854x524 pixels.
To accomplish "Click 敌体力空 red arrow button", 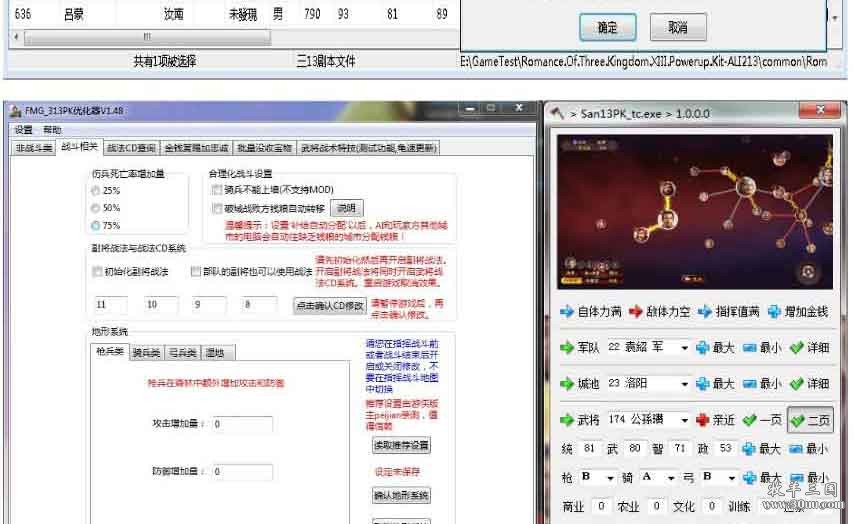I will 659,312.
